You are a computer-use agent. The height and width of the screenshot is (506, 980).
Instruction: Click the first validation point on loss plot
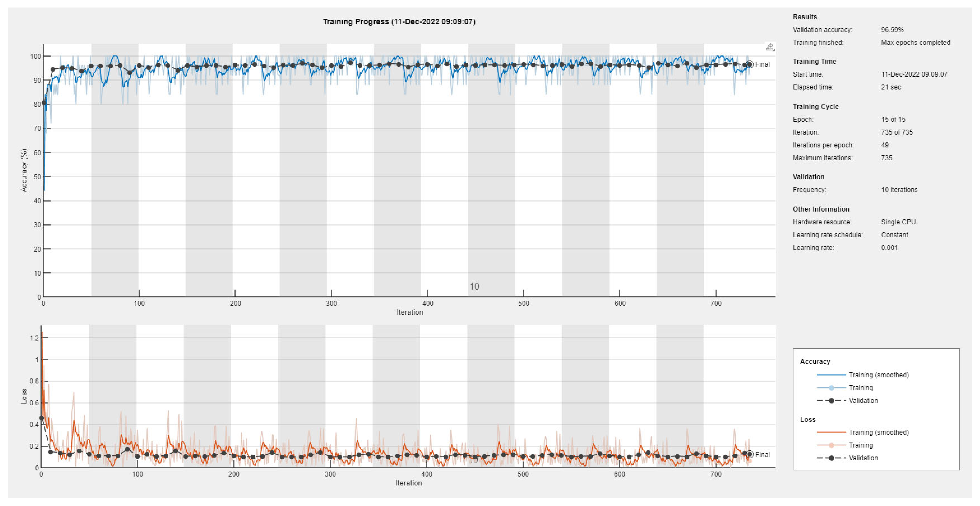point(42,418)
